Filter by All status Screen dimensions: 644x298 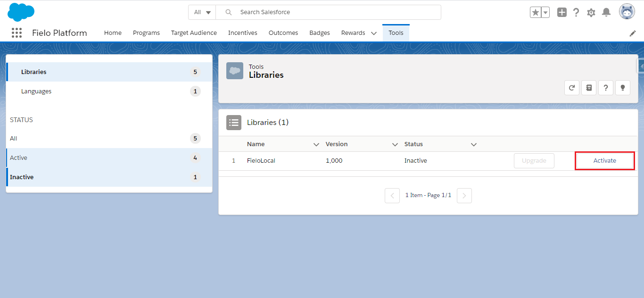pyautogui.click(x=109, y=139)
